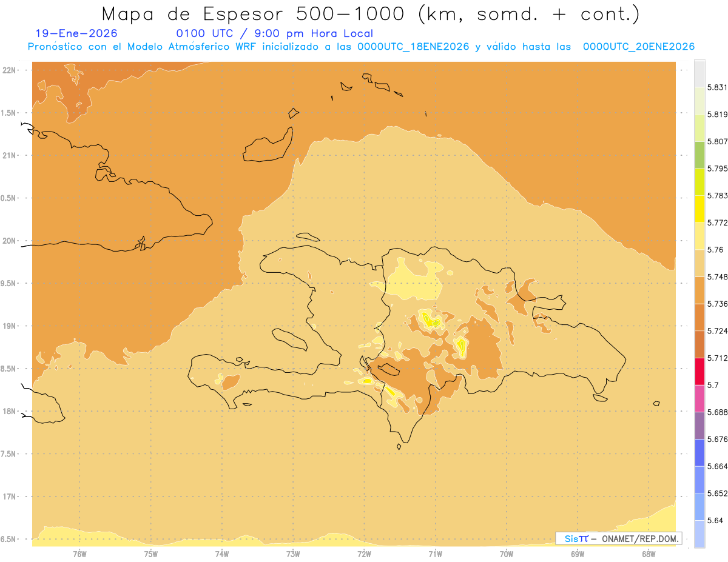Viewport: 728px width, 562px height.
Task: Click the '70W' longitude label
Action: pos(507,554)
